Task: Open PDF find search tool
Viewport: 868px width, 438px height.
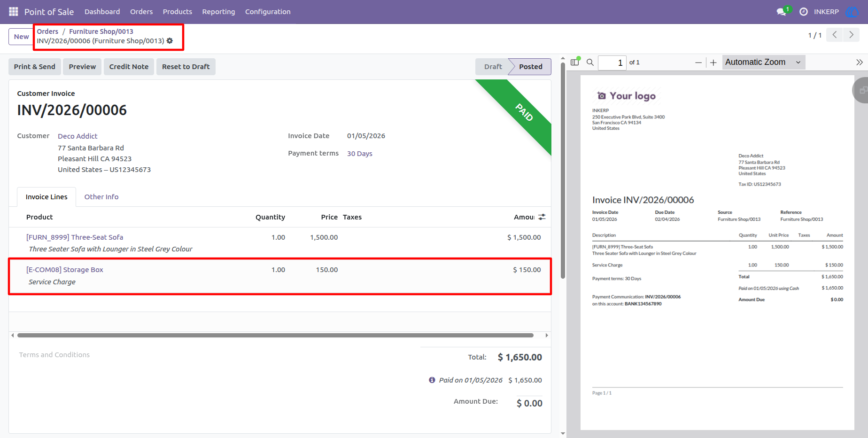Action: click(x=590, y=62)
